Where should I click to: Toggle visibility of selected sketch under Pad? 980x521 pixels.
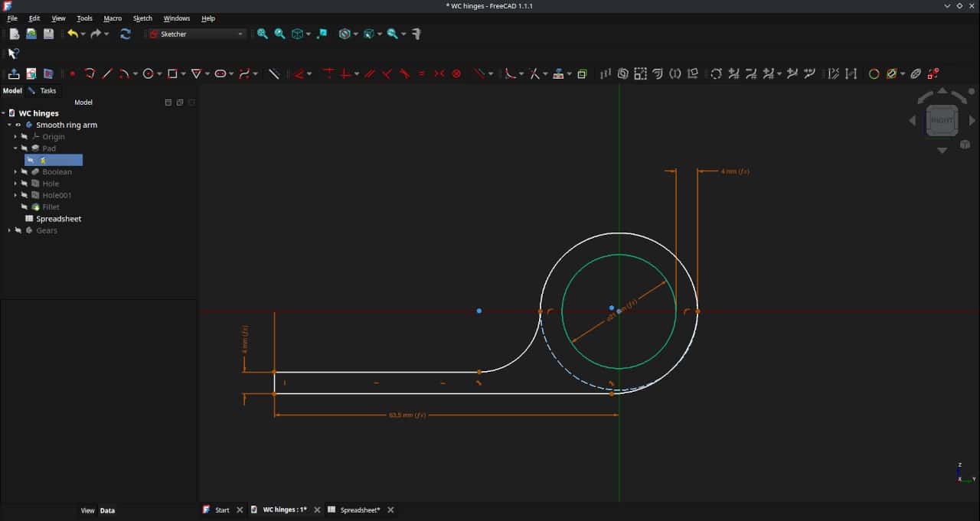[31, 160]
